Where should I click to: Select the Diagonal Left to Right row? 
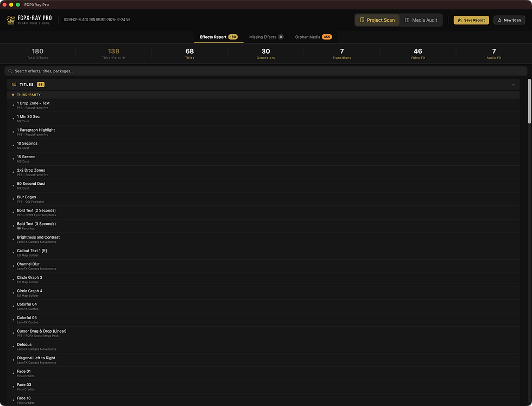coord(263,360)
